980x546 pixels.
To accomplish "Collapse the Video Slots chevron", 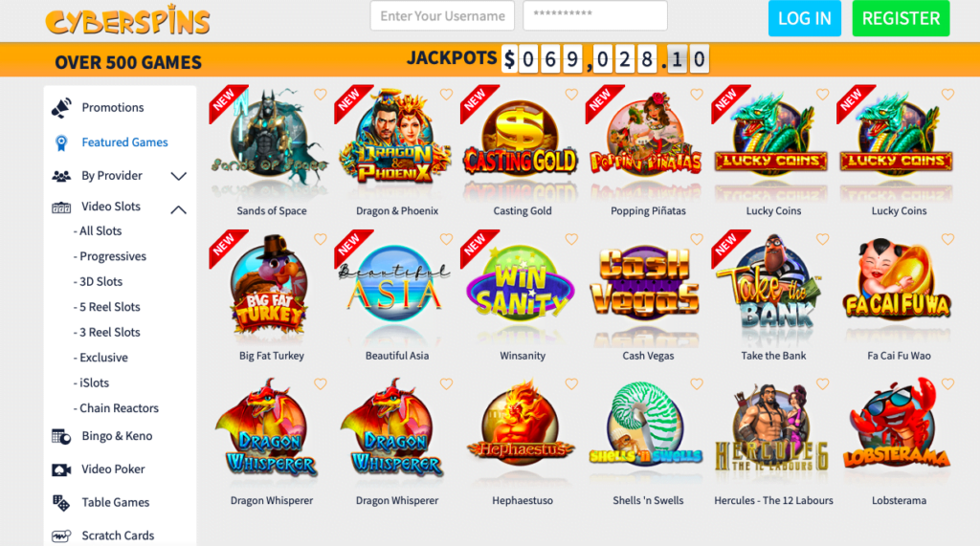I will pyautogui.click(x=179, y=210).
